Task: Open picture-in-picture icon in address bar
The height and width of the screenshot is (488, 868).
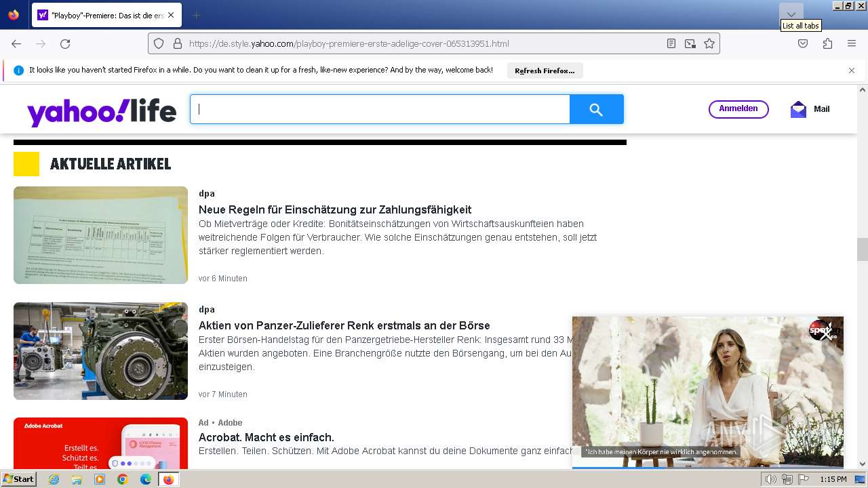Action: 690,43
